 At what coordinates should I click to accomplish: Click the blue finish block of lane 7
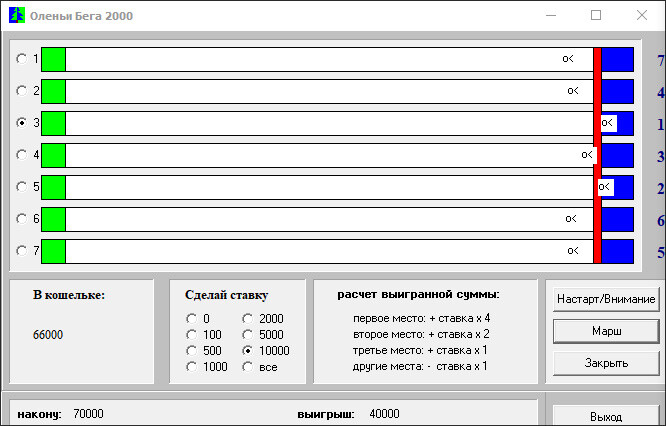pyautogui.click(x=617, y=251)
